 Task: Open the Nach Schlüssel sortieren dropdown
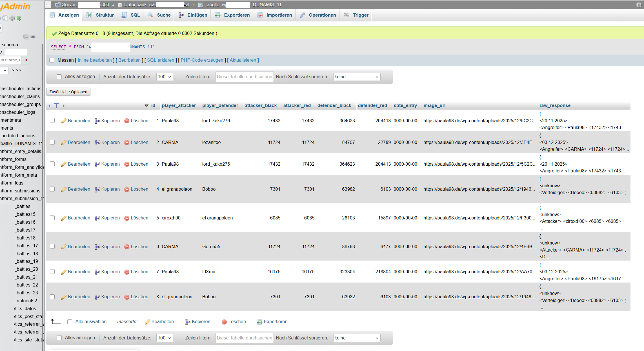356,77
